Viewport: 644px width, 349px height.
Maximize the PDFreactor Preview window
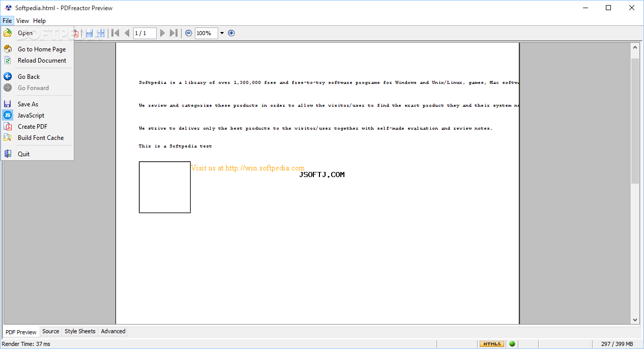(608, 8)
